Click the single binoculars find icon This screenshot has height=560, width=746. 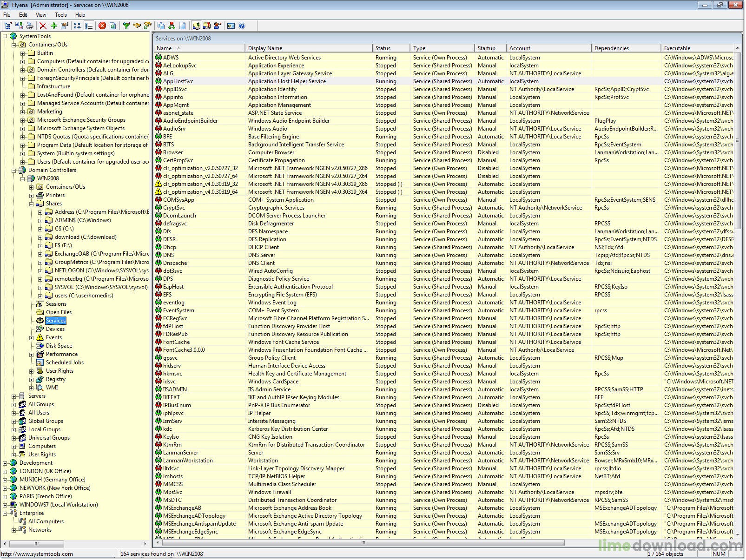click(x=137, y=26)
